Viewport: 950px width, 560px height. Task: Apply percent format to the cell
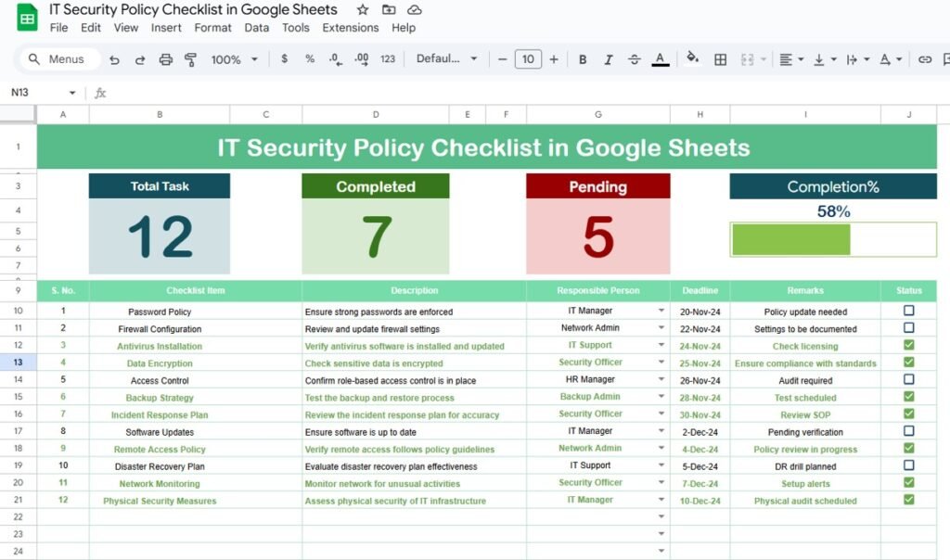point(309,58)
